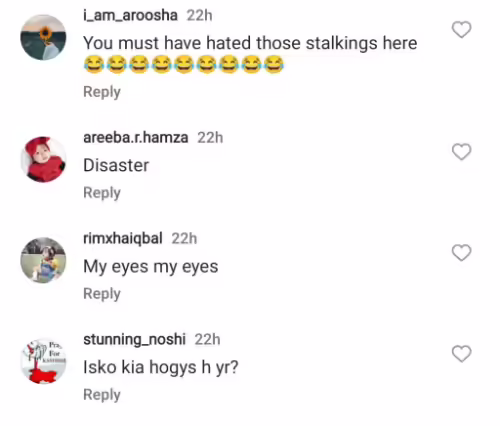This screenshot has width=500, height=426.
Task: Like areeba.r.hamza's Disaster comment
Action: [x=461, y=152]
